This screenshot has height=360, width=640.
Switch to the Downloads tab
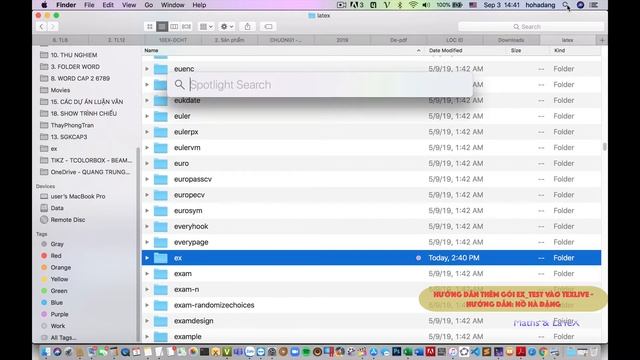pyautogui.click(x=511, y=40)
